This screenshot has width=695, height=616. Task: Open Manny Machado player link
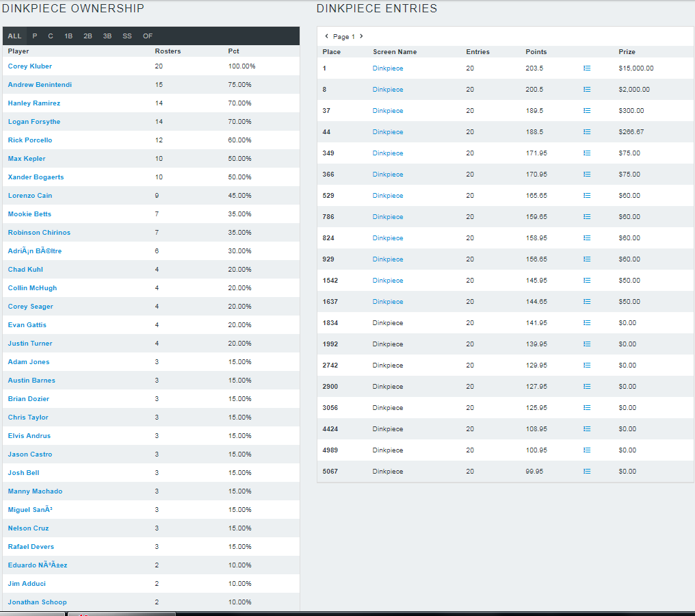tap(35, 491)
